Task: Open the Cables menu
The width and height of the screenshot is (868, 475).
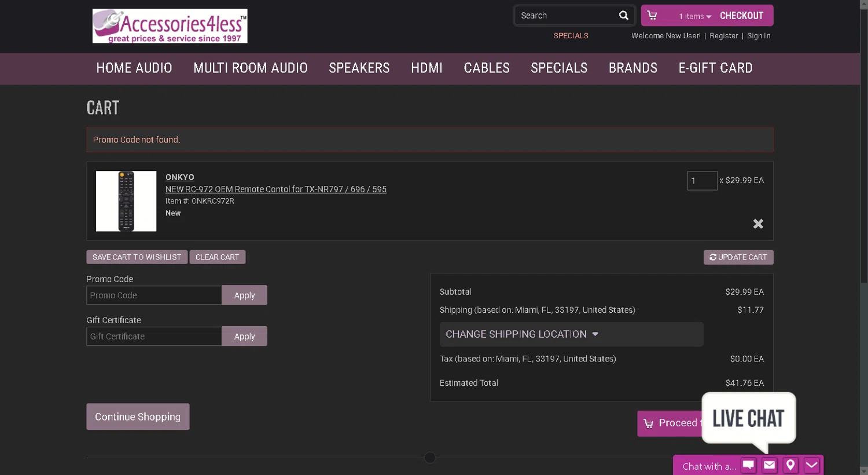Action: point(487,68)
